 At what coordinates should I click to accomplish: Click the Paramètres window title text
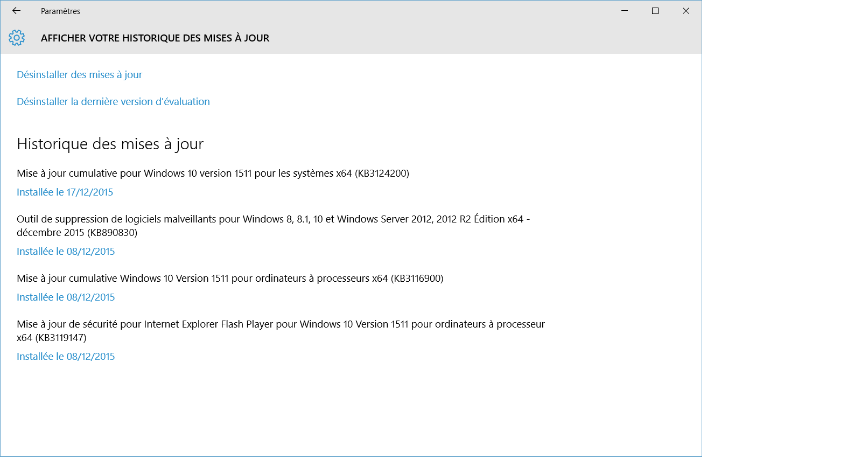pos(60,11)
